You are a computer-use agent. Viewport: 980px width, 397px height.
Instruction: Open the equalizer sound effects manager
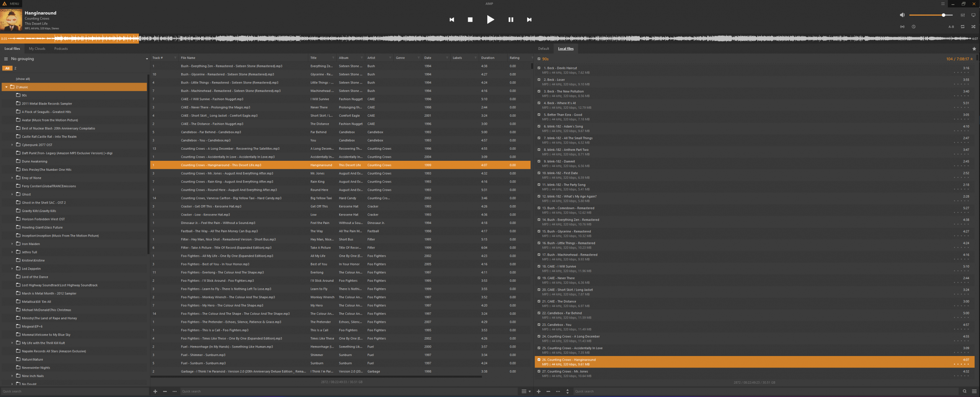[x=962, y=15]
